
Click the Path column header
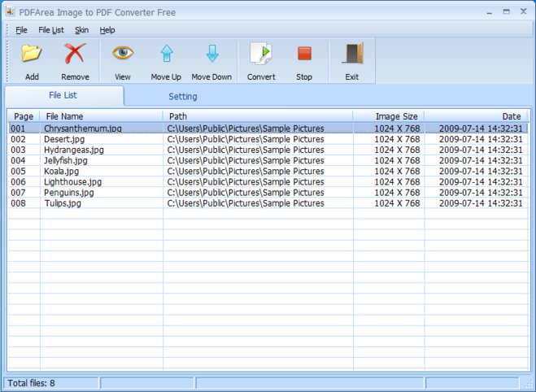click(258, 116)
